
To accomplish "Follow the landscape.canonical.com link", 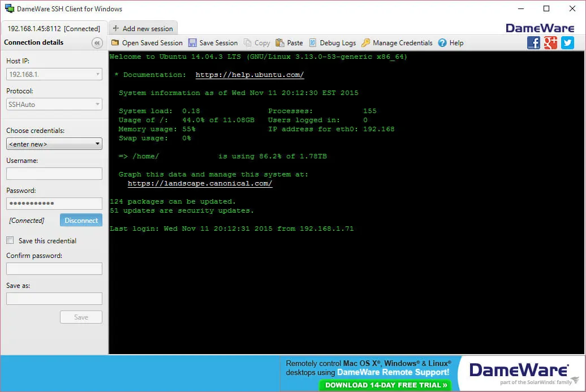I will click(200, 183).
